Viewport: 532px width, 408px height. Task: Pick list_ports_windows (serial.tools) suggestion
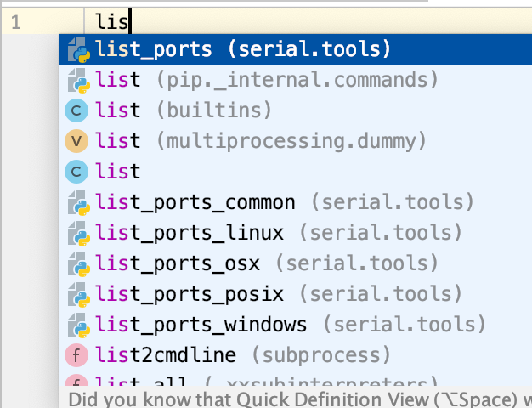(296, 325)
